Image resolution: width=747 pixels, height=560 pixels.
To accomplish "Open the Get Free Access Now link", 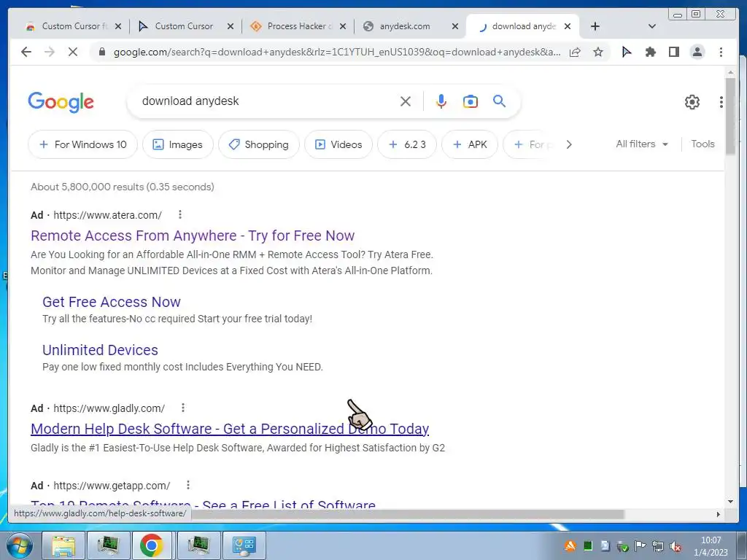I will [x=112, y=302].
